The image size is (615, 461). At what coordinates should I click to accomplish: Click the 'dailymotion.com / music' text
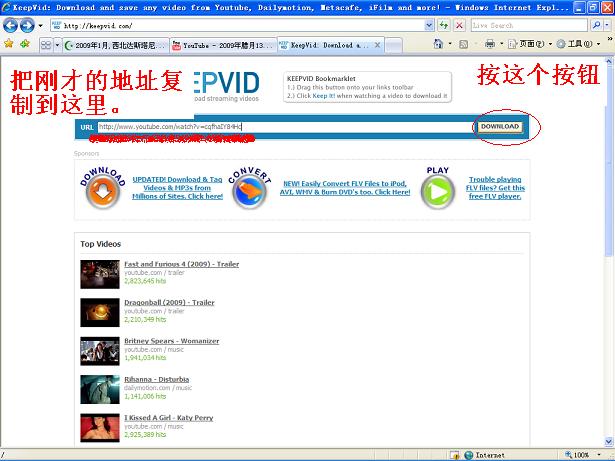158,388
